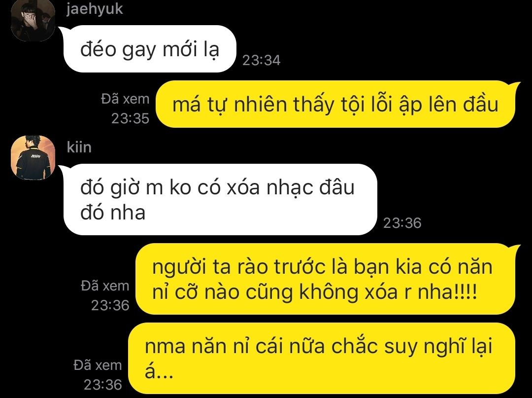
Task: Click the 23:35 timestamp
Action: (x=130, y=118)
